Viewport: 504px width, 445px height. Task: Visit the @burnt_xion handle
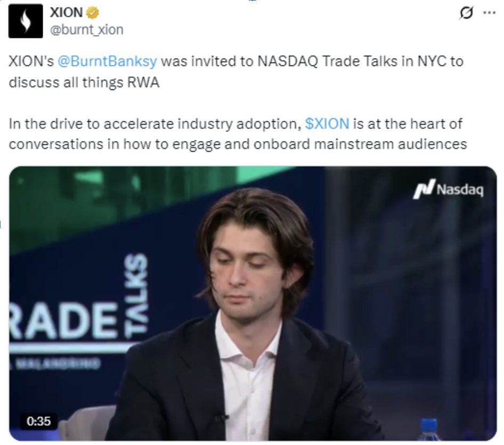pyautogui.click(x=86, y=30)
